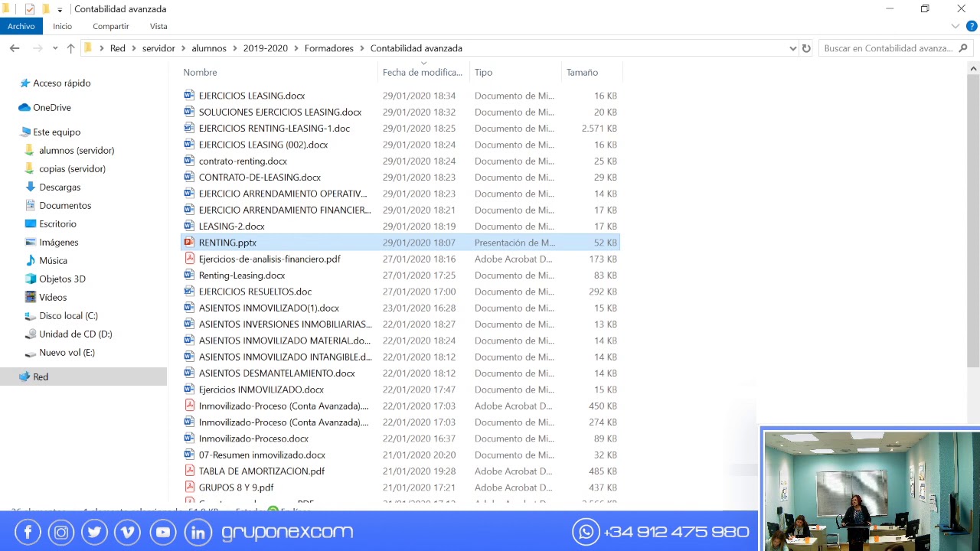Open quick access toolbar customize dropdown

click(60, 10)
